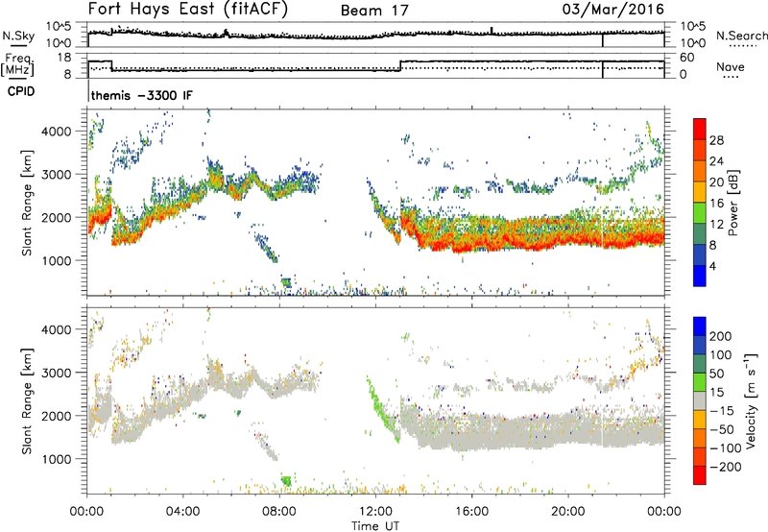Viewport: 768px width, 532px height.
Task: Click the date '03/Mar/2016'
Action: [x=613, y=9]
